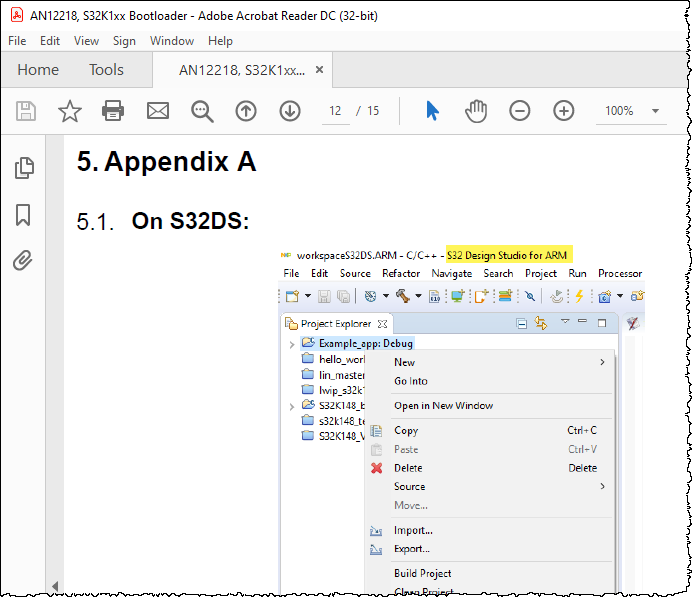Click the page number field showing 12

[x=335, y=111]
